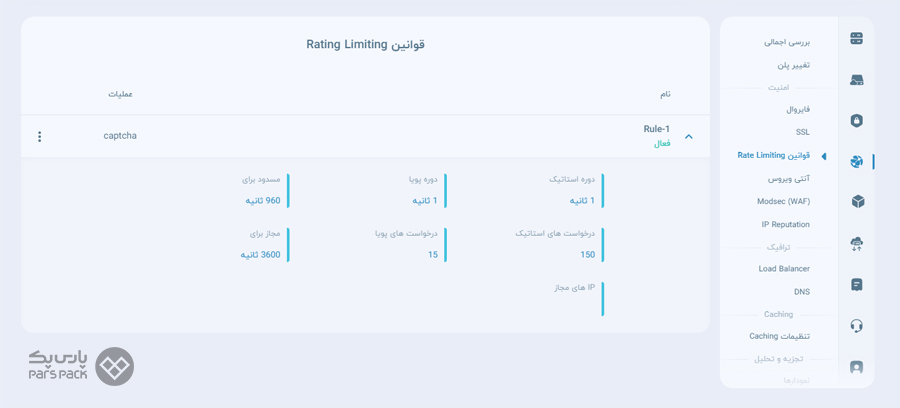Click the cloud transfer sidebar icon
The height and width of the screenshot is (408, 900).
pos(857,244)
